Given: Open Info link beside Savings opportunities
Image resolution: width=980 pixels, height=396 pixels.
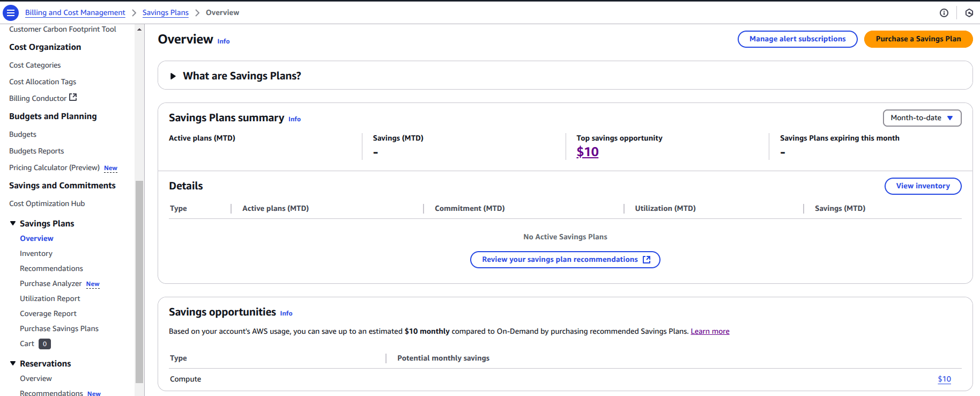Looking at the screenshot, I should coord(286,313).
